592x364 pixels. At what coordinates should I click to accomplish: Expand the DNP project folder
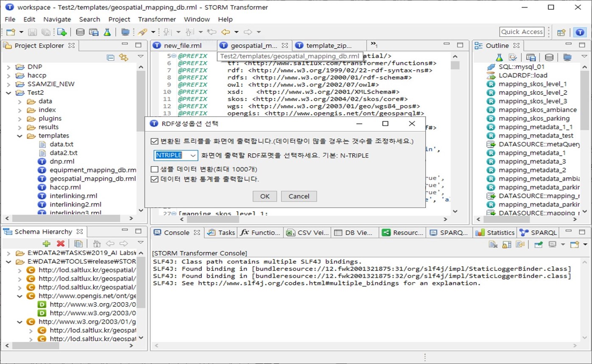[8, 67]
